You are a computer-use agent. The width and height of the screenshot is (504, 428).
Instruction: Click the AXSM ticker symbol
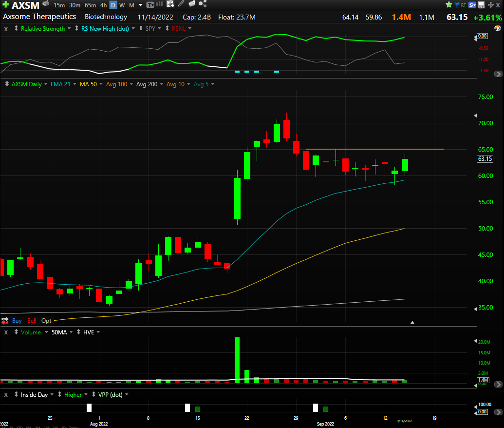coord(25,5)
